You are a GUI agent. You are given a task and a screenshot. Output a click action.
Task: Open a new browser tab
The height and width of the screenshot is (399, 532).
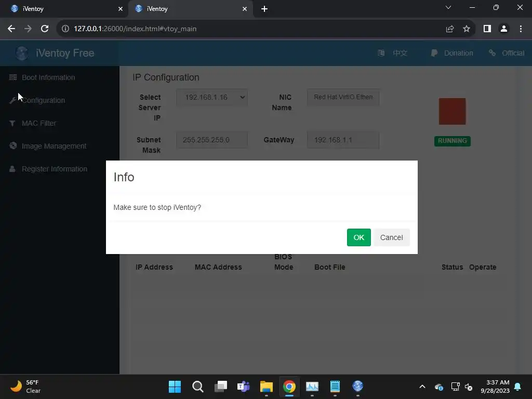(264, 9)
